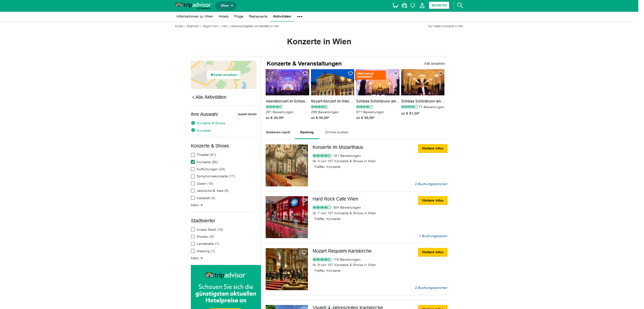
Task: Open the search magnifier icon
Action: [x=460, y=5]
